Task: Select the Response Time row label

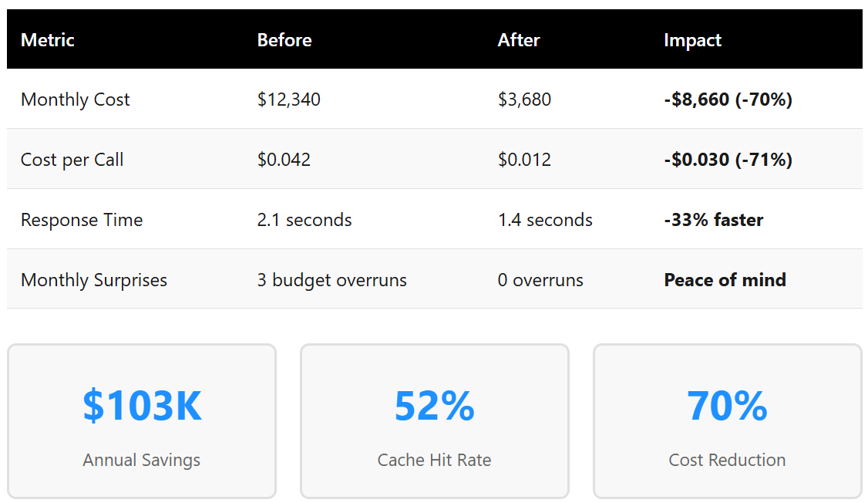Action: click(x=82, y=220)
